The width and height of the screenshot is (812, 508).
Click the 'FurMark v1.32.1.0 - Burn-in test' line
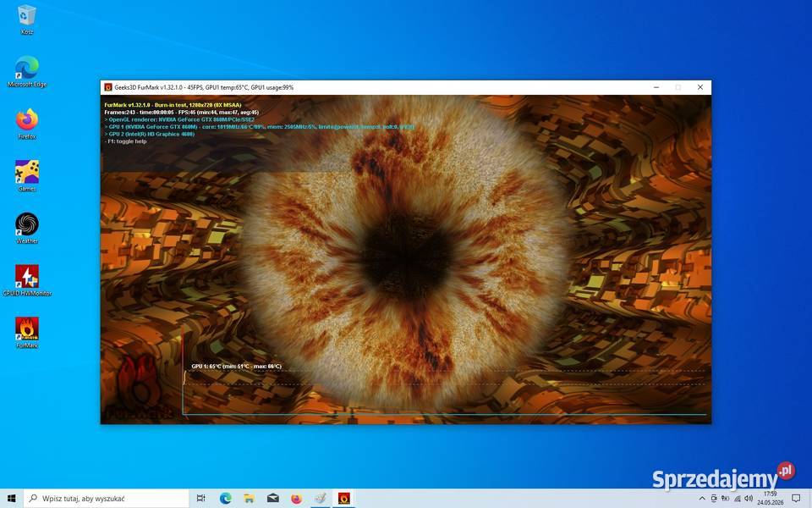click(x=173, y=105)
